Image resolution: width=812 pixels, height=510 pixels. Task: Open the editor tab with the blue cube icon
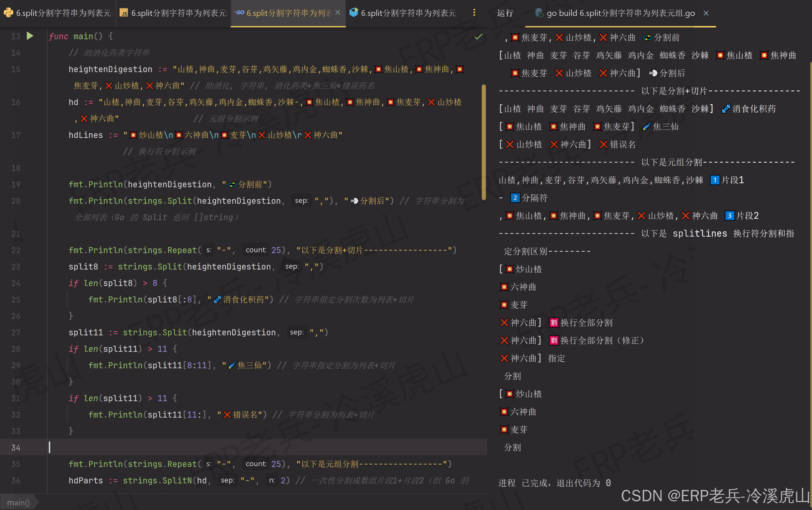(x=403, y=13)
